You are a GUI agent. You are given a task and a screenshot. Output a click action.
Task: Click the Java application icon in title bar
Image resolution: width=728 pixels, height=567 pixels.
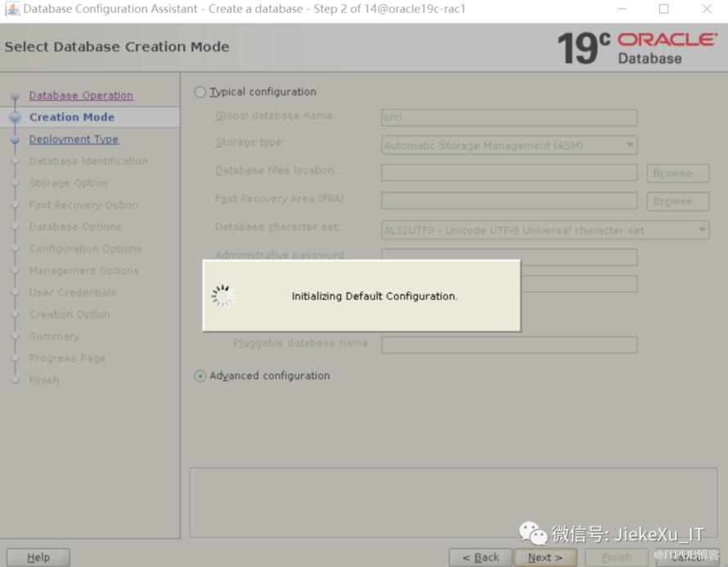tap(12, 9)
